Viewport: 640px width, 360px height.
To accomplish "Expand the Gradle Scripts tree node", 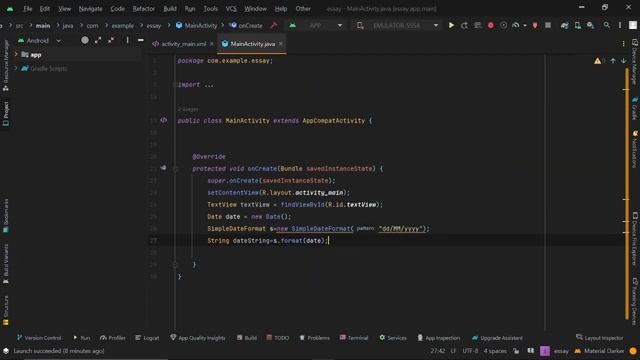I will [x=16, y=68].
